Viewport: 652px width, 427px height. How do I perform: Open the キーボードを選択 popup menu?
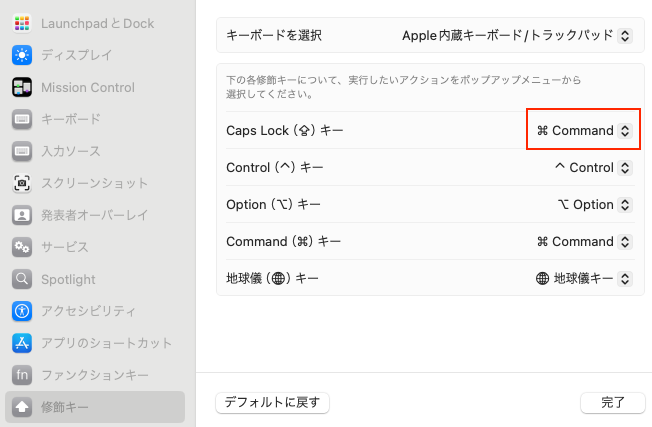(517, 36)
